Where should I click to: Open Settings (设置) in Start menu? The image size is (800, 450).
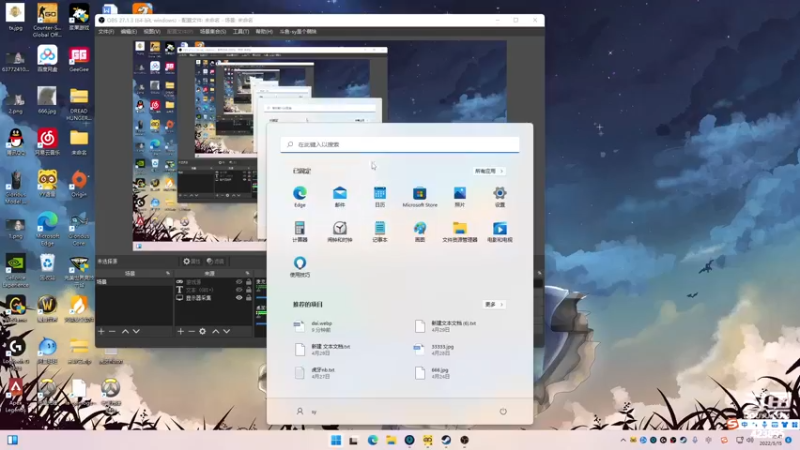(499, 196)
